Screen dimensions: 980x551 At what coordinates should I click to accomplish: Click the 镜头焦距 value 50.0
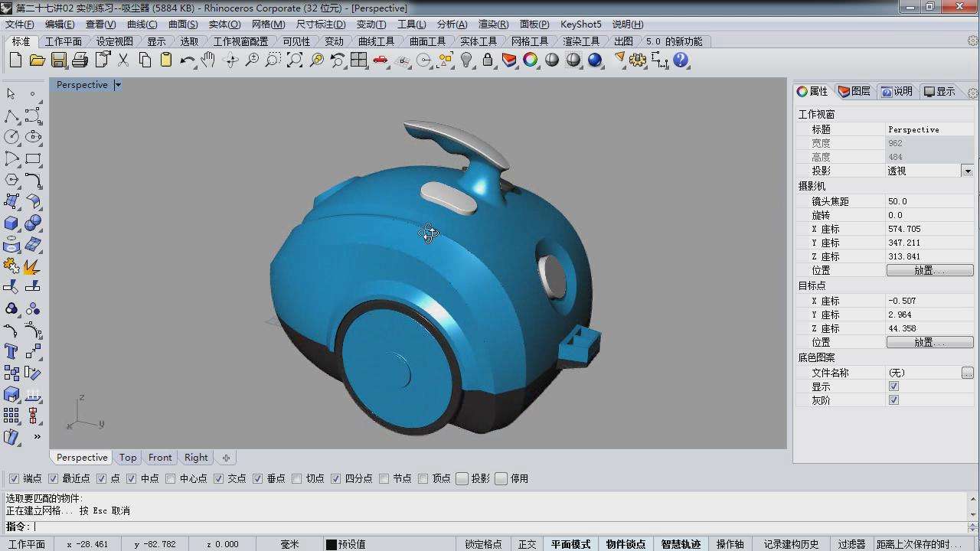pyautogui.click(x=929, y=201)
